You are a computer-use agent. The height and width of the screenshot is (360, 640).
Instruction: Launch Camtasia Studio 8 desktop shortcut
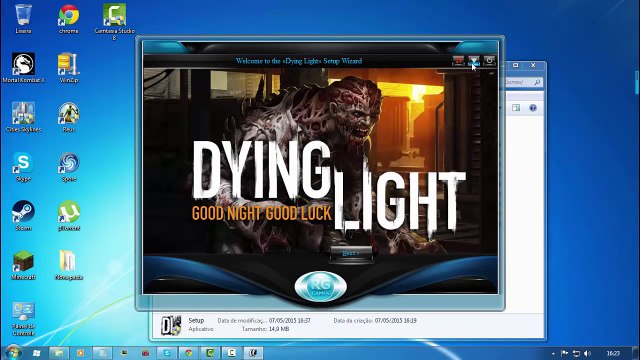tap(114, 22)
